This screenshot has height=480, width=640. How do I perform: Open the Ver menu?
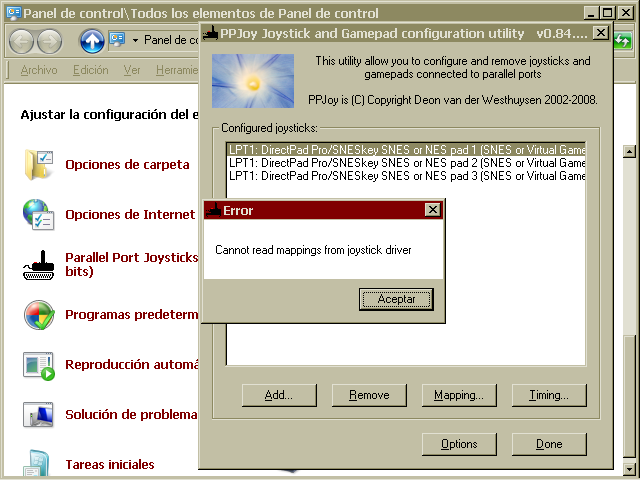[132, 70]
